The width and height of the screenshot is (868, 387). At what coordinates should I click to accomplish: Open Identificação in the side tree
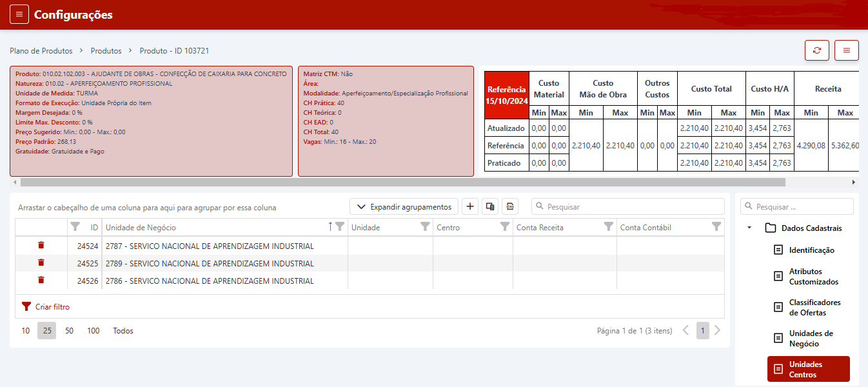(x=811, y=250)
